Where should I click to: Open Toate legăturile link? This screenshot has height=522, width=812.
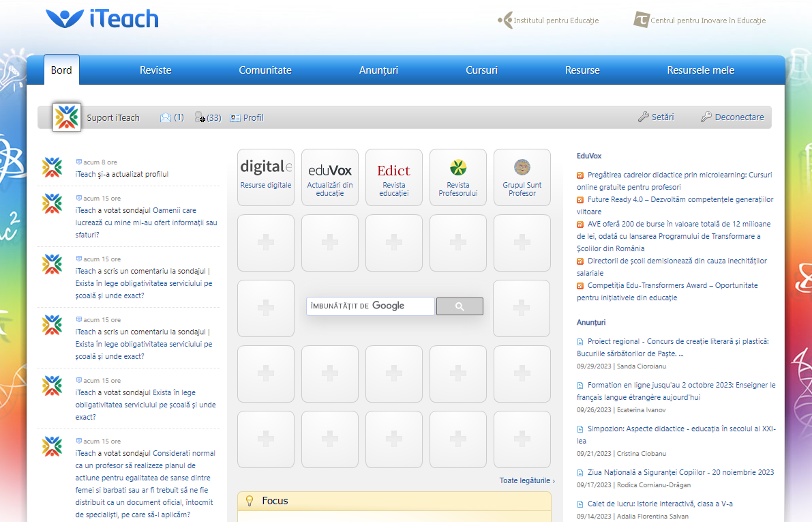coord(527,480)
